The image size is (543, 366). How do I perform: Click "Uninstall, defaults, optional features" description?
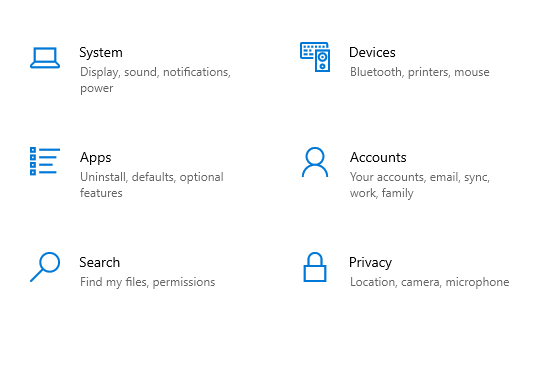152,185
